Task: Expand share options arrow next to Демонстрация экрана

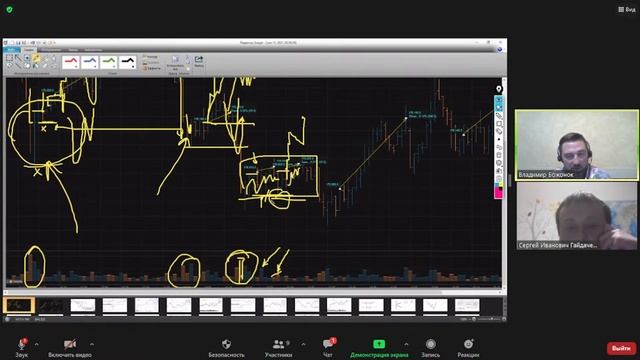Action: (x=406, y=344)
